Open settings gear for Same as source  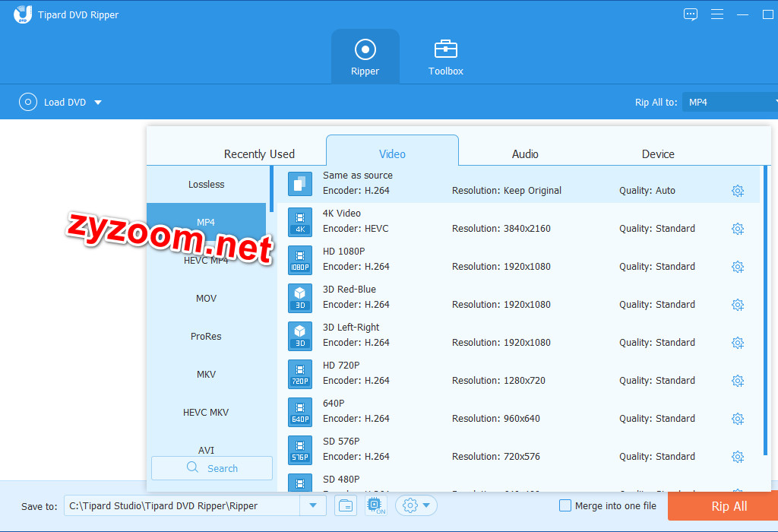coord(738,191)
